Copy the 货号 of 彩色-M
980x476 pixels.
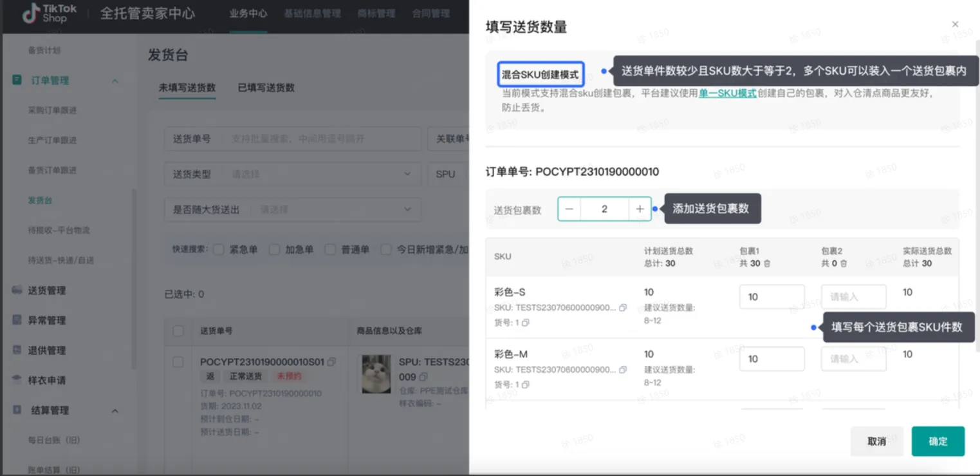click(526, 385)
